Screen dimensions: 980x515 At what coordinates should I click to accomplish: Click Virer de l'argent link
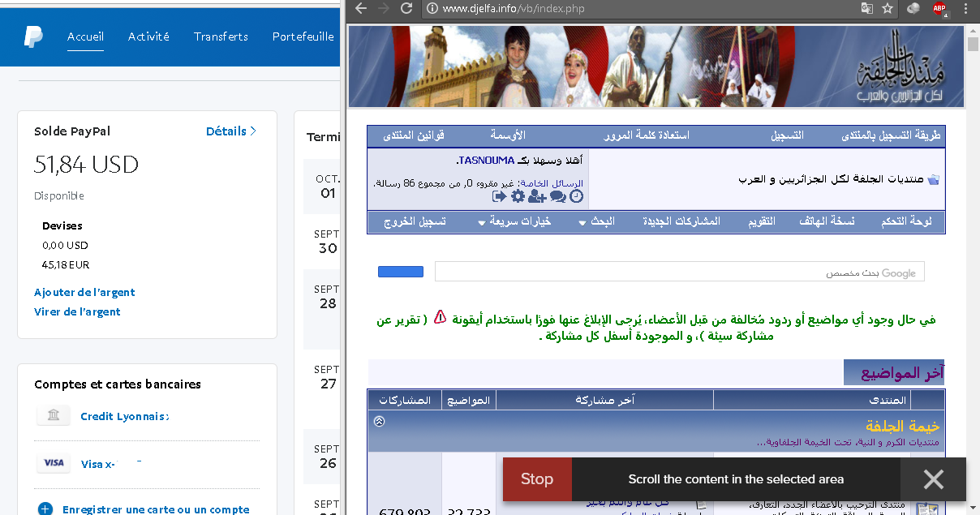77,311
